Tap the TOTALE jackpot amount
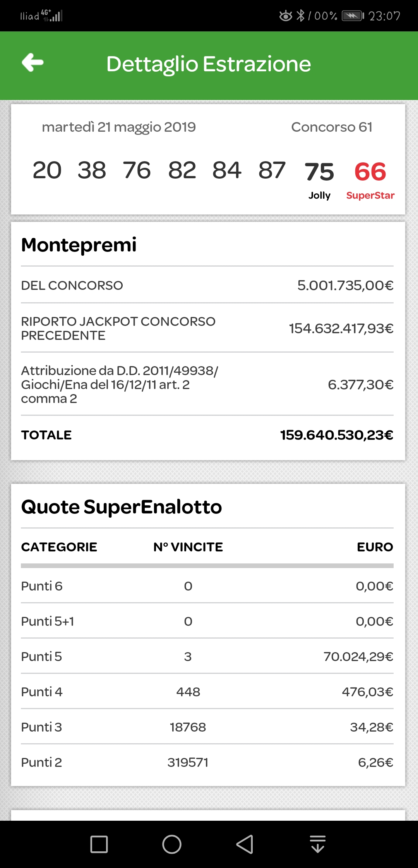 pyautogui.click(x=336, y=435)
